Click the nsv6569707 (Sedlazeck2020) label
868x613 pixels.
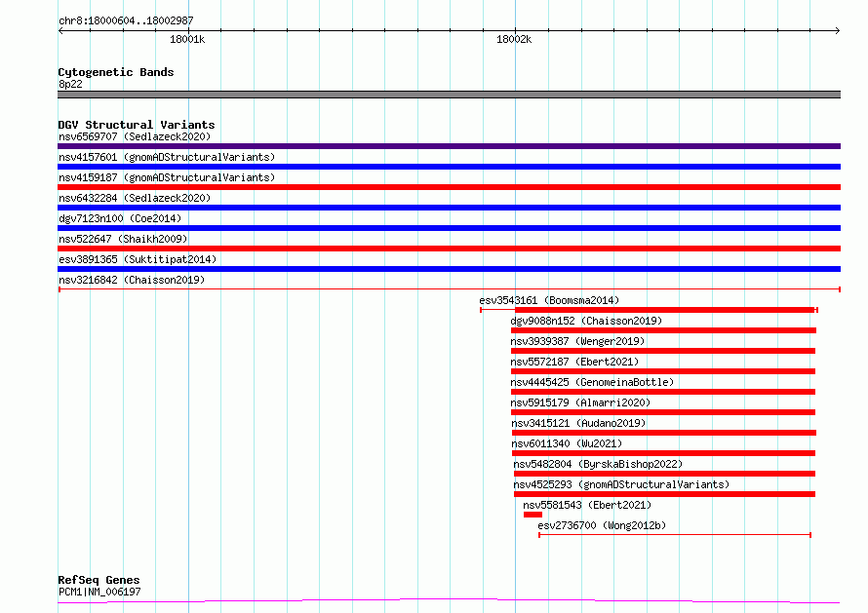tap(135, 136)
